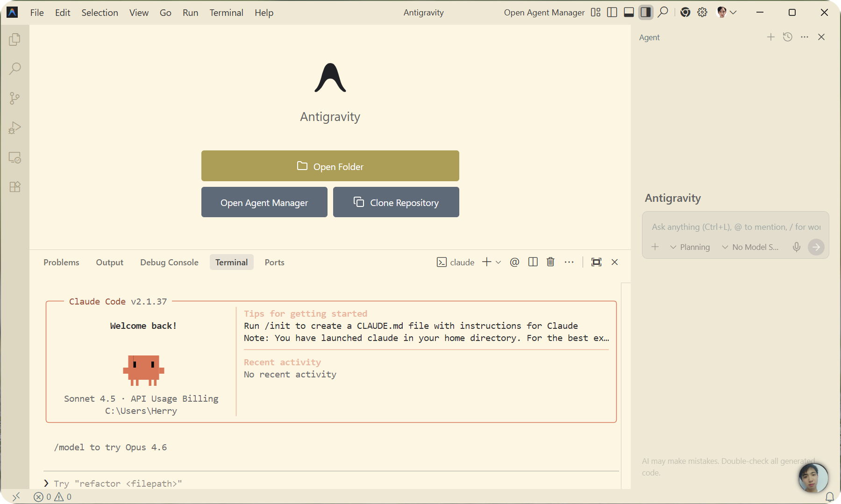This screenshot has width=841, height=504.
Task: Select the Terminal tab
Action: coord(232,262)
